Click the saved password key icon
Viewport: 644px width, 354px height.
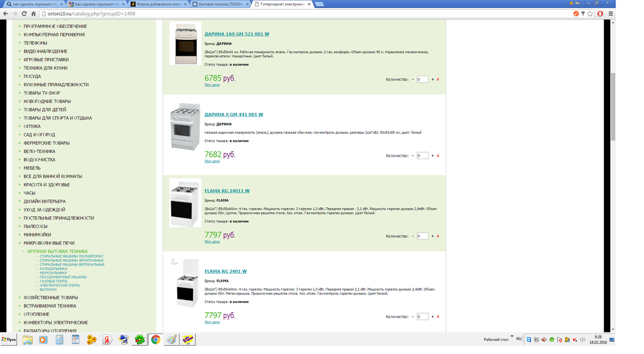point(583,13)
